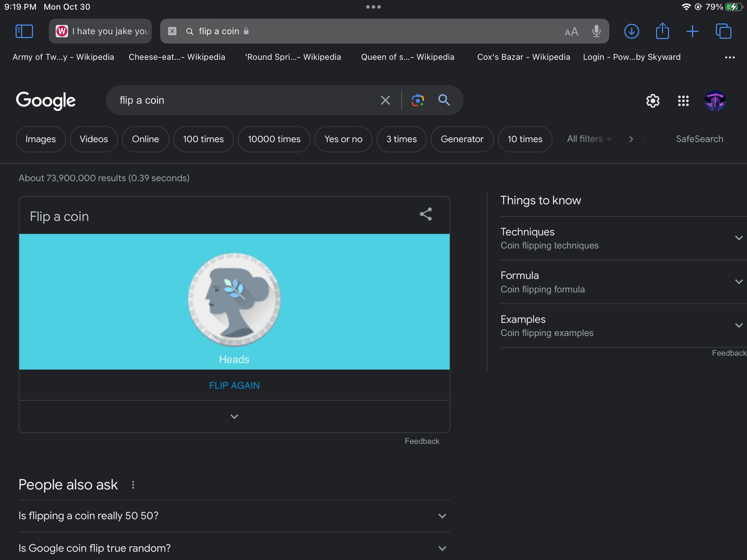Select the "Yes or no" filter chip
The height and width of the screenshot is (560, 747).
click(x=343, y=139)
